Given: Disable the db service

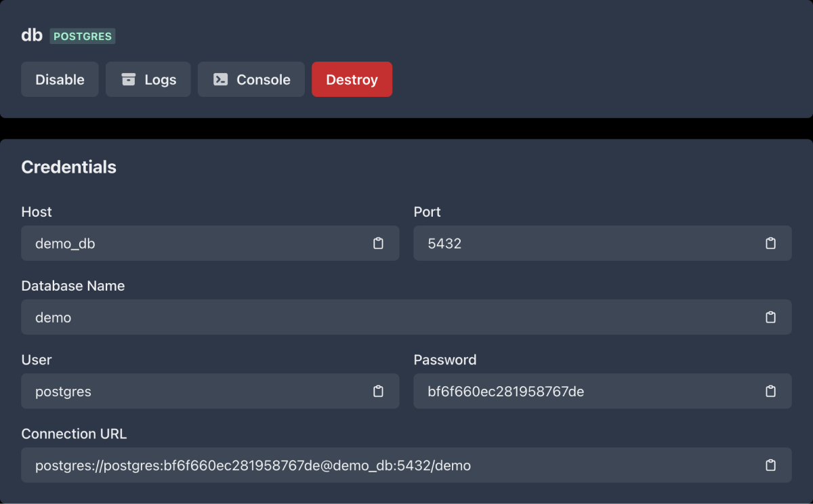Looking at the screenshot, I should (x=60, y=79).
